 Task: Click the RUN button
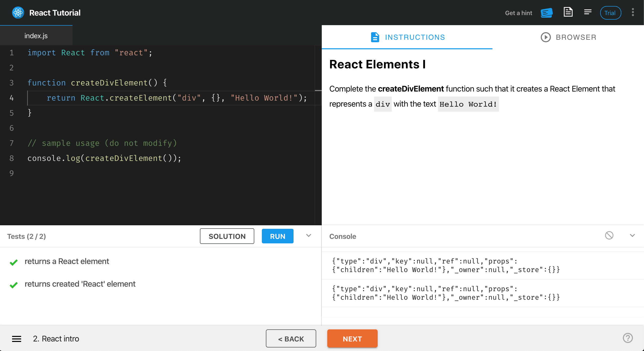click(x=277, y=236)
